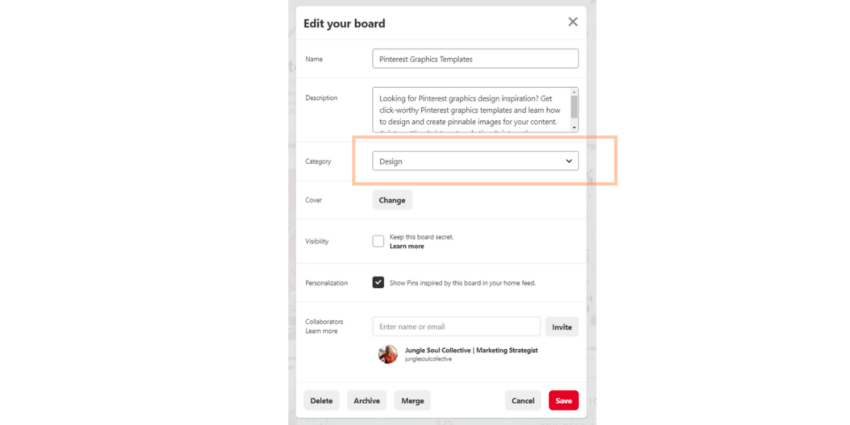Archive the board using the Archive button
Viewport: 850px width, 425px height.
(x=367, y=401)
